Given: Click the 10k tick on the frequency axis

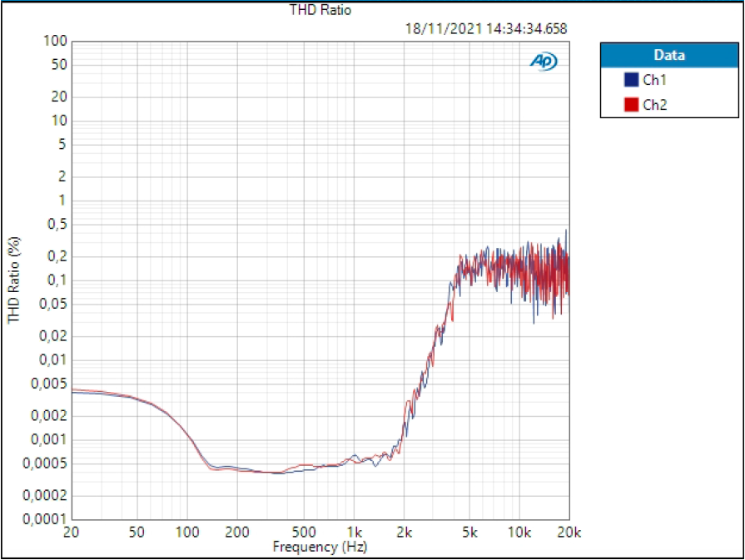Looking at the screenshot, I should coord(519,532).
